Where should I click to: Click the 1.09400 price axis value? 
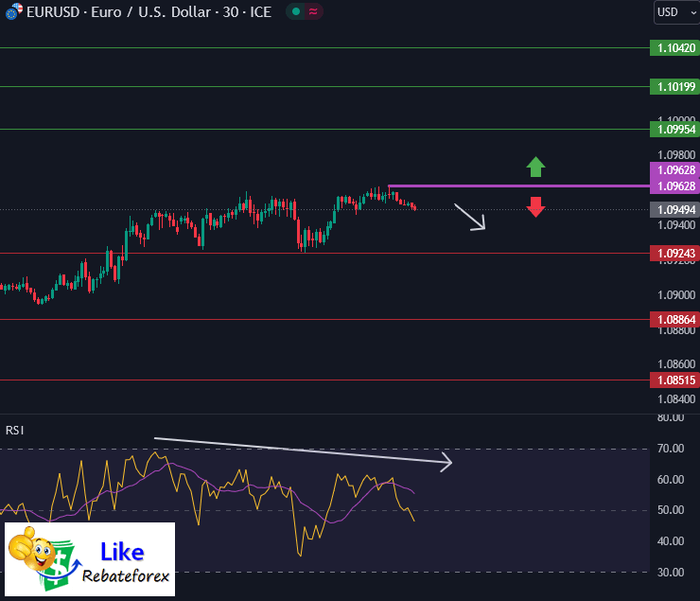(x=676, y=225)
